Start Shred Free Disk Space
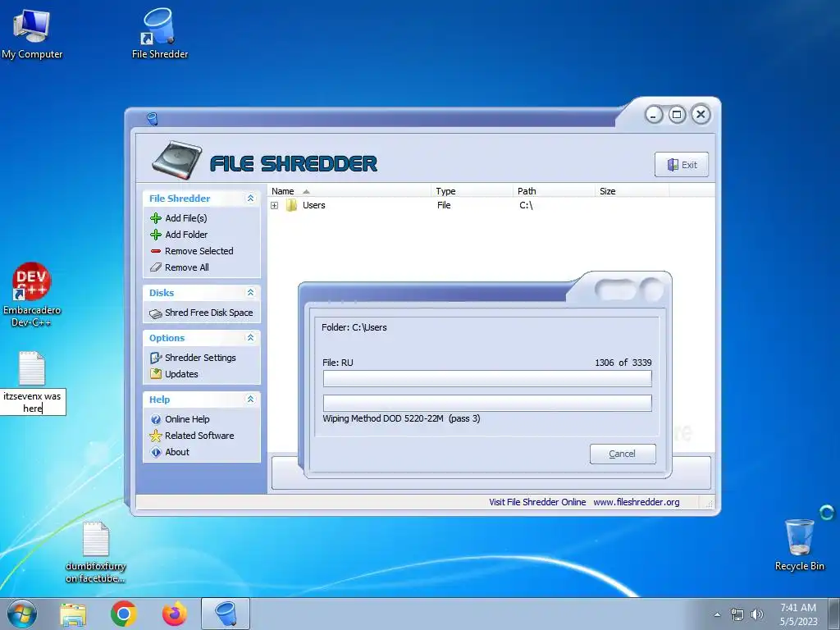Screen dimensions: 840x630 (208, 313)
